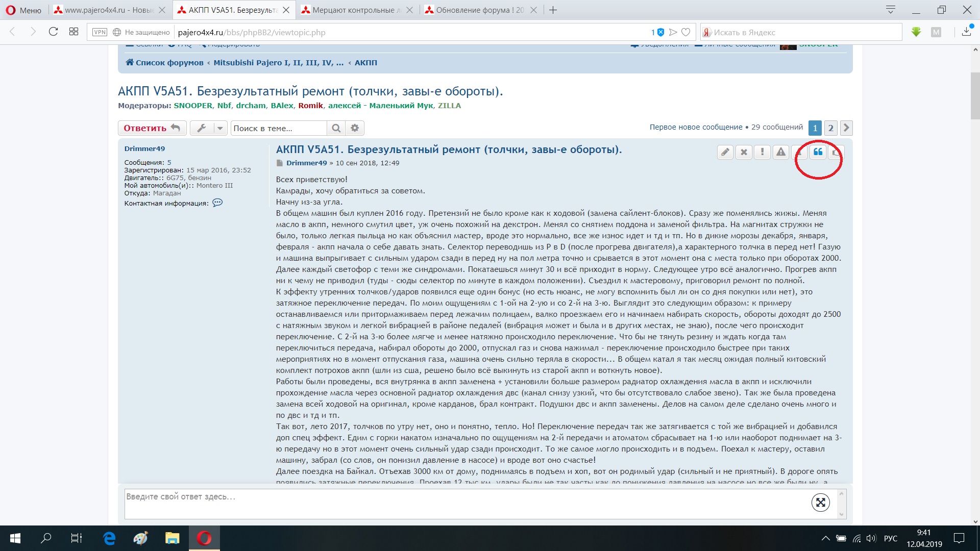Image resolution: width=980 pixels, height=551 pixels.
Task: Open advanced search gear icon
Action: click(x=355, y=128)
